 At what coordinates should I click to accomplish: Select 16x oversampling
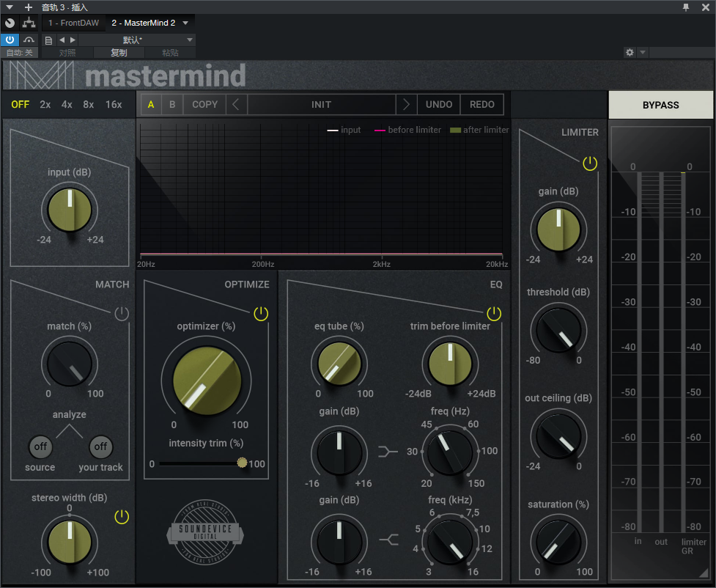point(114,105)
